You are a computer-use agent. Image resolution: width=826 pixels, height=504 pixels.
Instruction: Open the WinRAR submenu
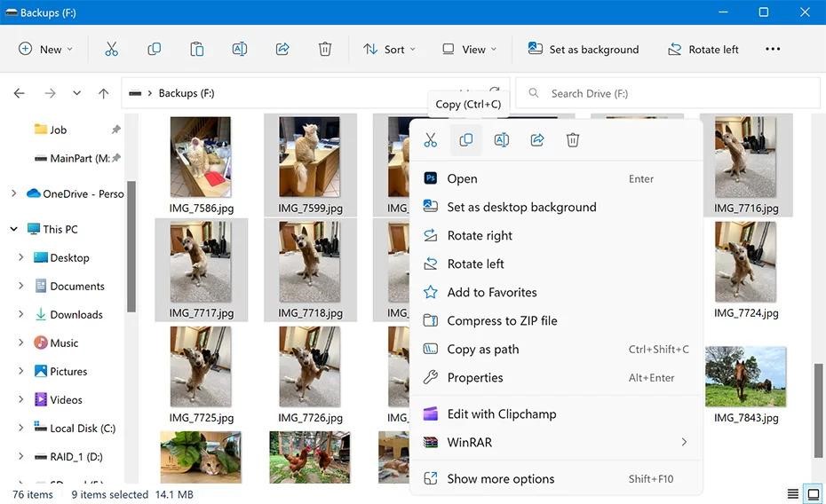(556, 443)
